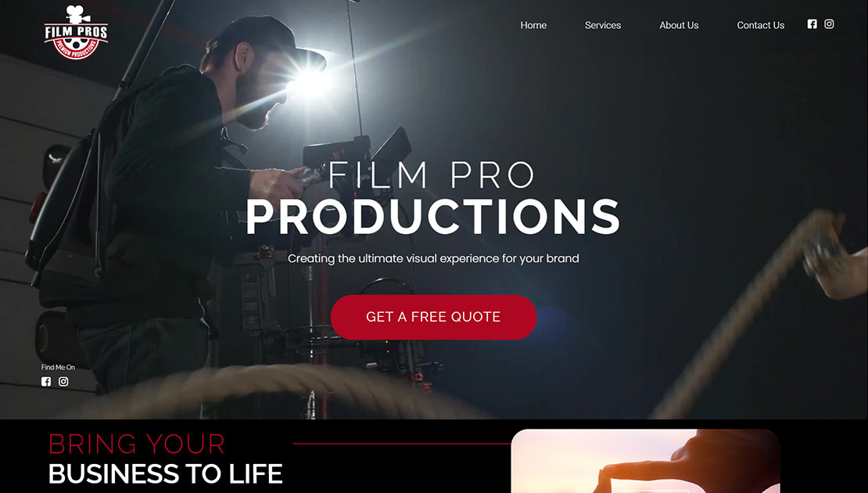The image size is (868, 493).
Task: Click the FILM PRO heading text
Action: coord(432,175)
